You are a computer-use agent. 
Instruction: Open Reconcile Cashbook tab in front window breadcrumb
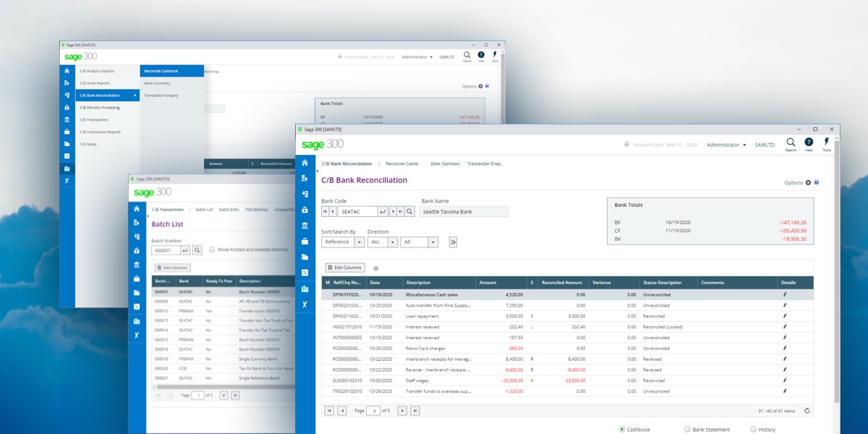click(x=402, y=163)
